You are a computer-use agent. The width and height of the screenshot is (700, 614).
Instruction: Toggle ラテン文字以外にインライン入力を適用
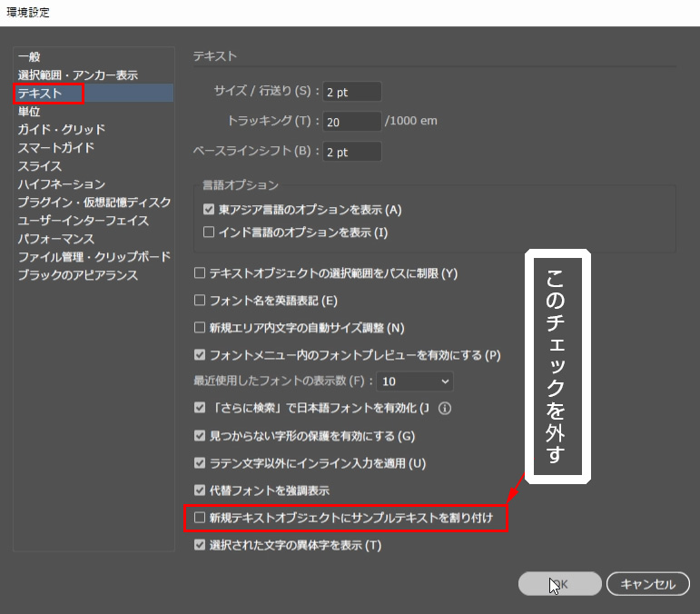click(x=200, y=462)
